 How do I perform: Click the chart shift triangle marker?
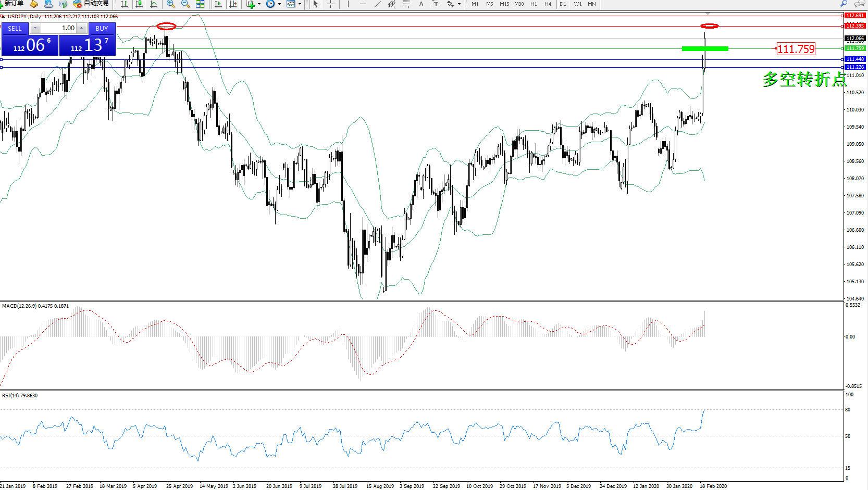point(708,13)
